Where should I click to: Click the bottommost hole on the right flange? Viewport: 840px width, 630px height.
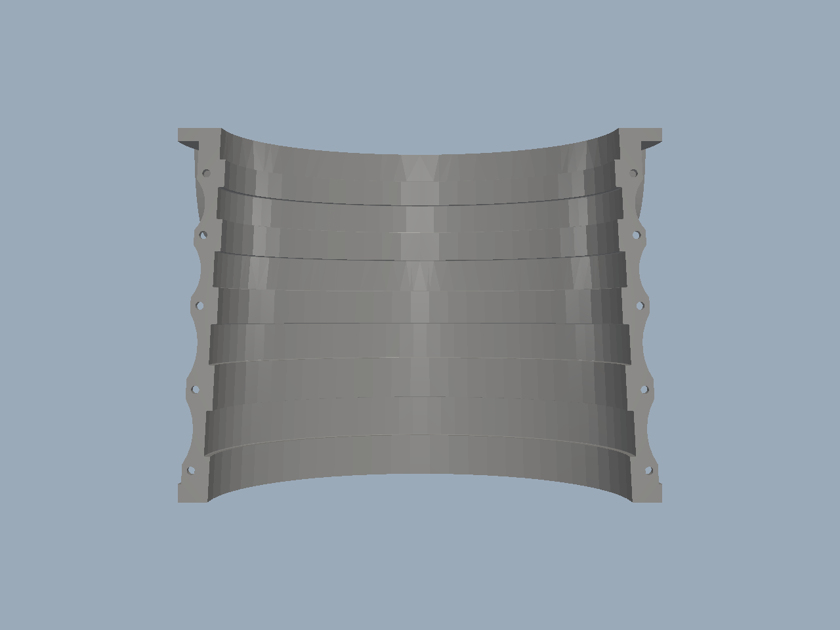pos(648,470)
